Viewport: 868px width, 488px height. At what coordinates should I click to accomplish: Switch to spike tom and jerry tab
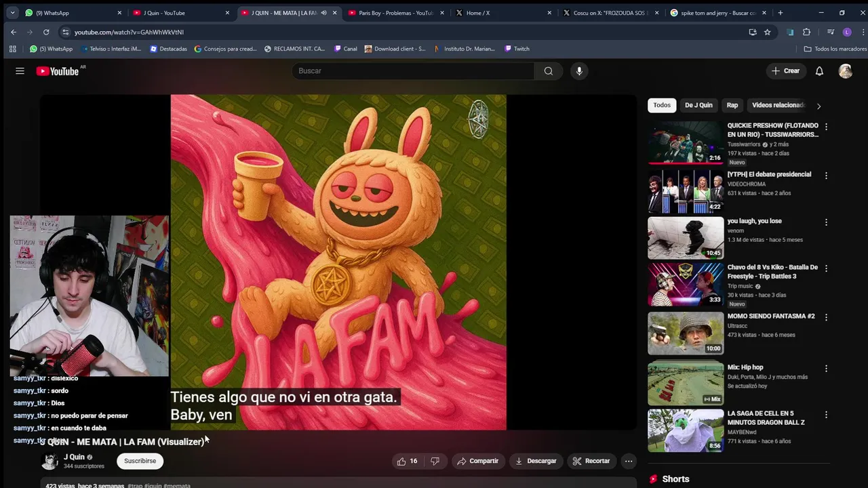(x=719, y=13)
